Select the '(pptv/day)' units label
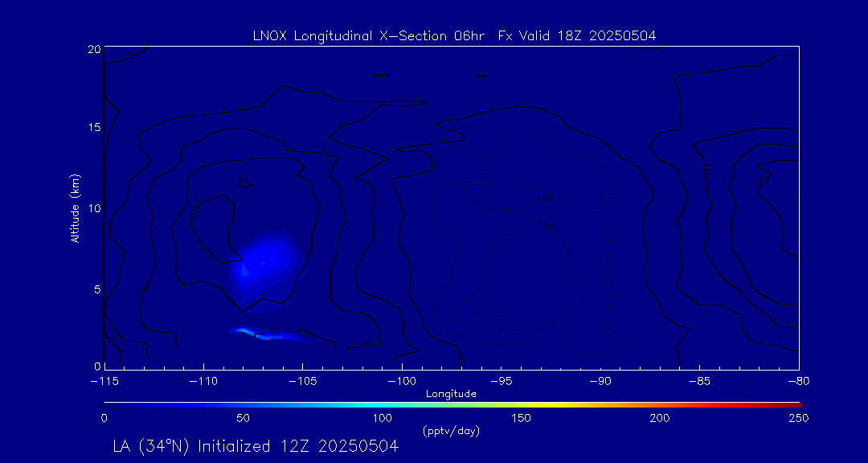 451,430
